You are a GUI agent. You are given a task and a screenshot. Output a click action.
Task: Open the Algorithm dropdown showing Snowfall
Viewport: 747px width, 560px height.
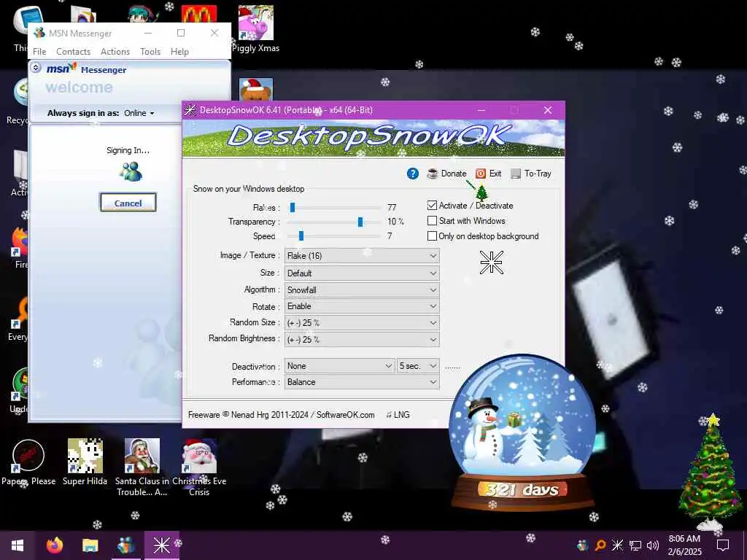click(362, 290)
